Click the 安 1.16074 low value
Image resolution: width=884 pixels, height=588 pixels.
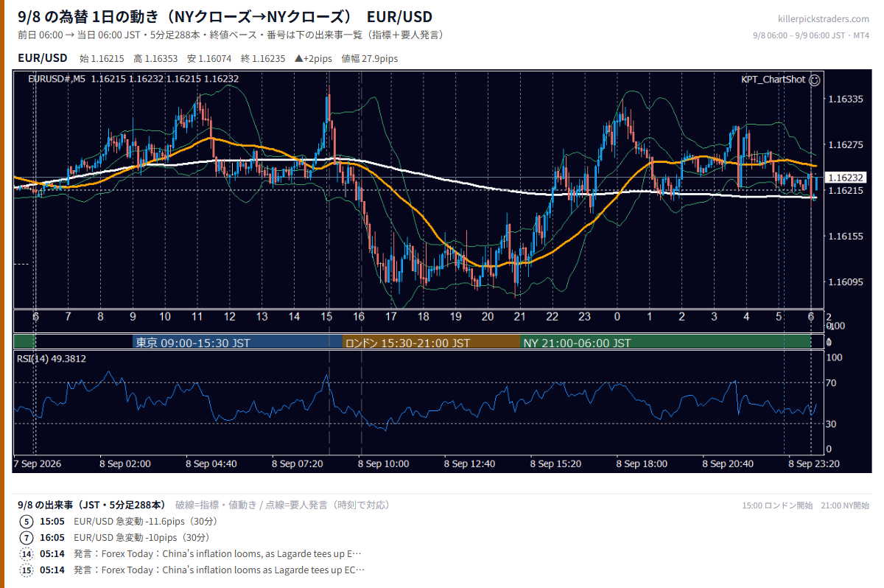pos(209,58)
